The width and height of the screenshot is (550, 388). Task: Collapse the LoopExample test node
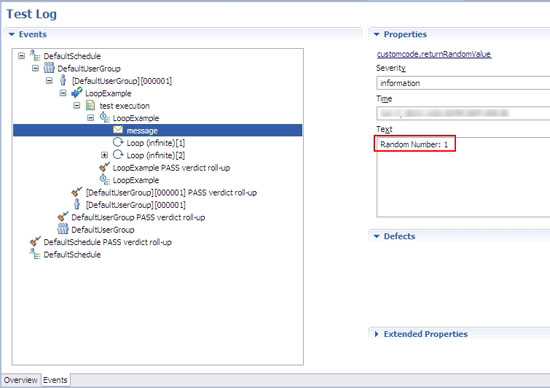point(63,93)
